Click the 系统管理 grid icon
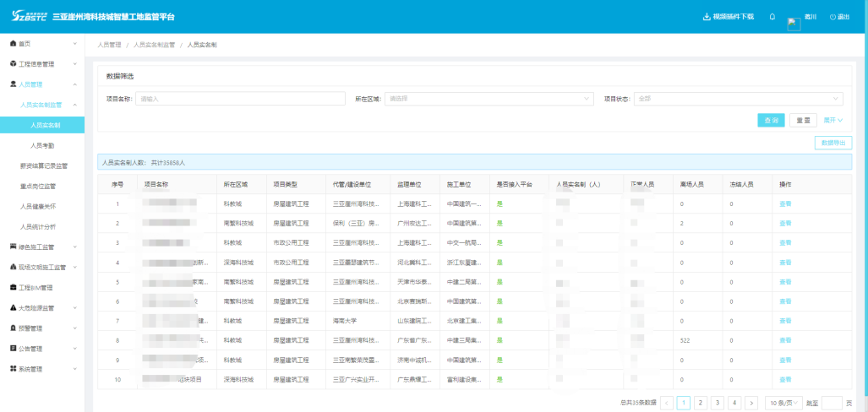This screenshot has width=868, height=412. 13,369
